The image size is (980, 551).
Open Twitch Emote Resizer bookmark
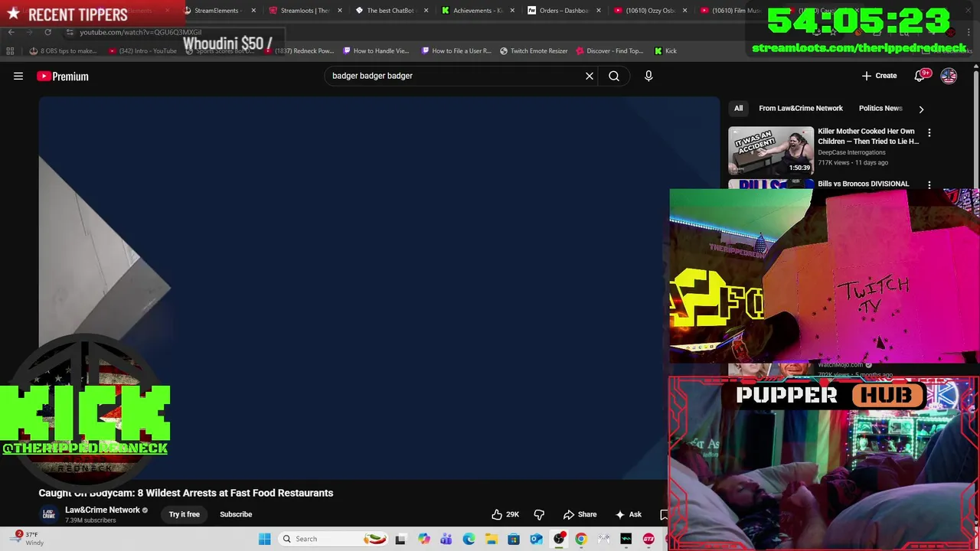tap(534, 51)
